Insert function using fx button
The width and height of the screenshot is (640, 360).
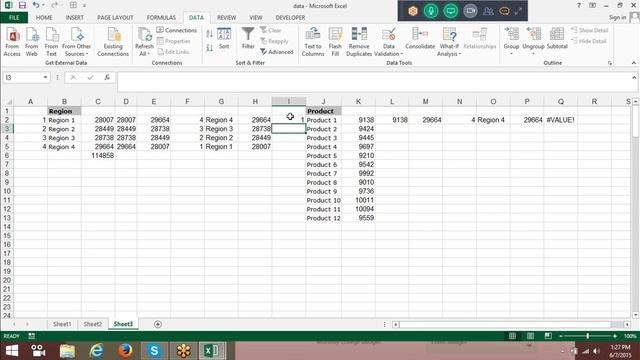[107, 77]
